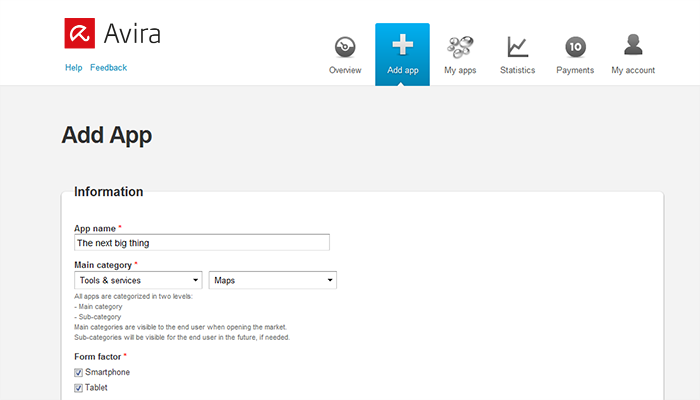Switch to the My account tab label
700x400 pixels.
pyautogui.click(x=633, y=70)
